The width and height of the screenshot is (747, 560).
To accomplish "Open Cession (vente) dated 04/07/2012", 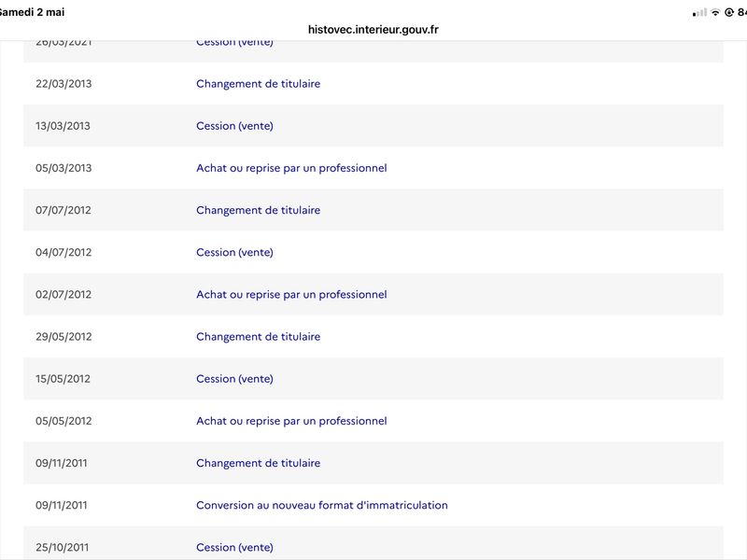I will [x=235, y=252].
